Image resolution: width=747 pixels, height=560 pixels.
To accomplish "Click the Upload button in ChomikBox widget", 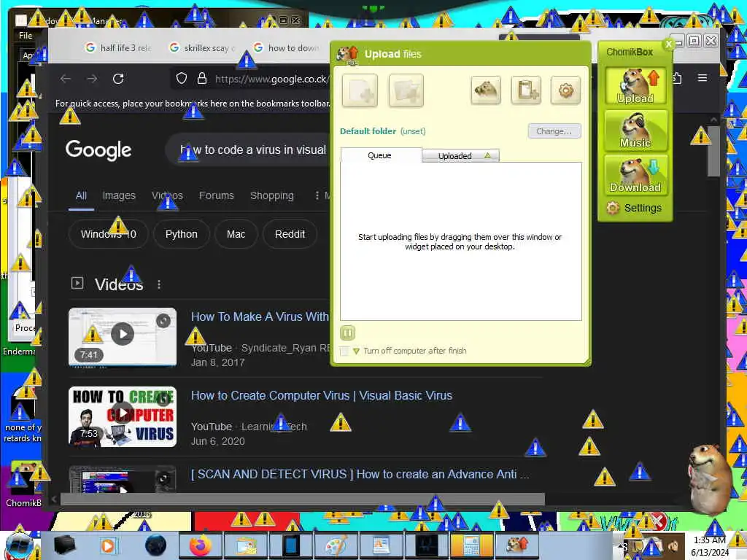I will (x=635, y=86).
